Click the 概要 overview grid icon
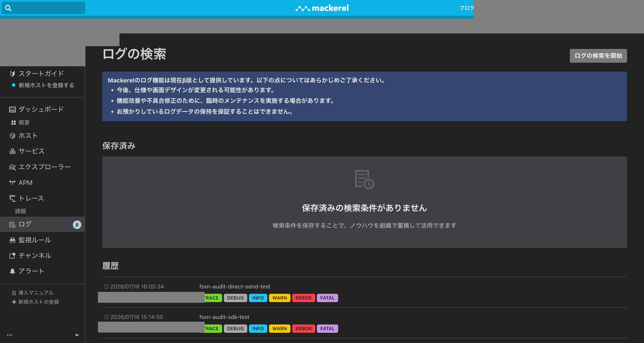The width and height of the screenshot is (644, 343). pyautogui.click(x=13, y=122)
